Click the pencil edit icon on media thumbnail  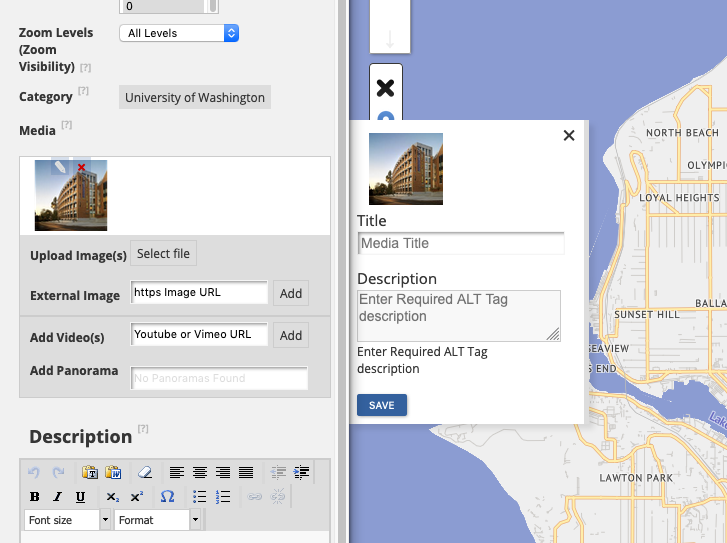click(60, 168)
